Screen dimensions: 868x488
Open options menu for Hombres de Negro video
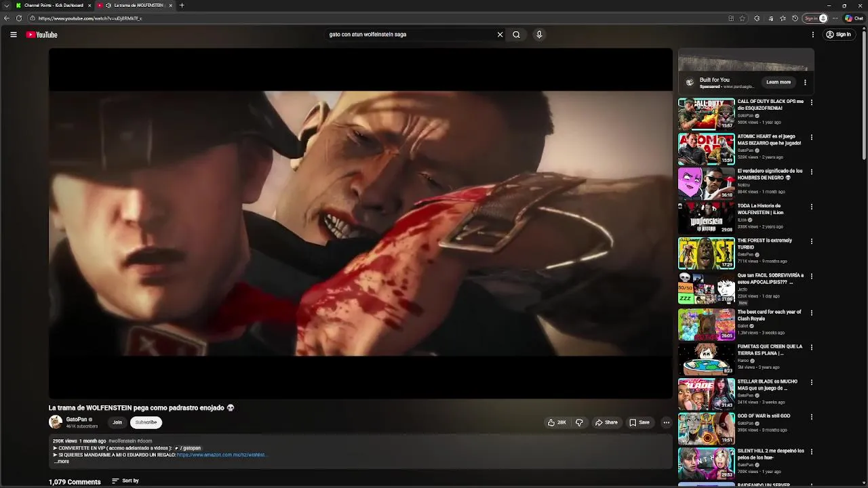pos(811,171)
